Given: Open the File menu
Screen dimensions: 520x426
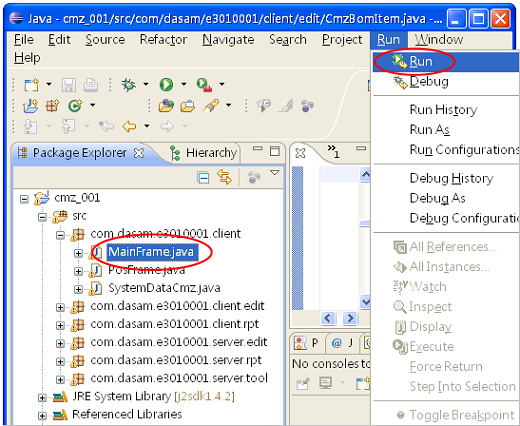Looking at the screenshot, I should point(24,40).
